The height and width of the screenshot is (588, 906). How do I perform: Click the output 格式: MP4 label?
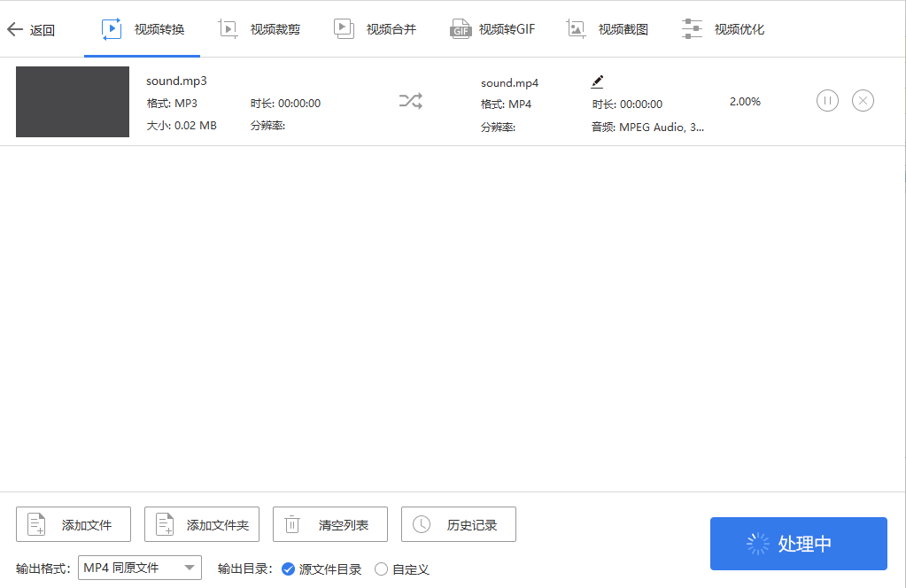pyautogui.click(x=506, y=104)
